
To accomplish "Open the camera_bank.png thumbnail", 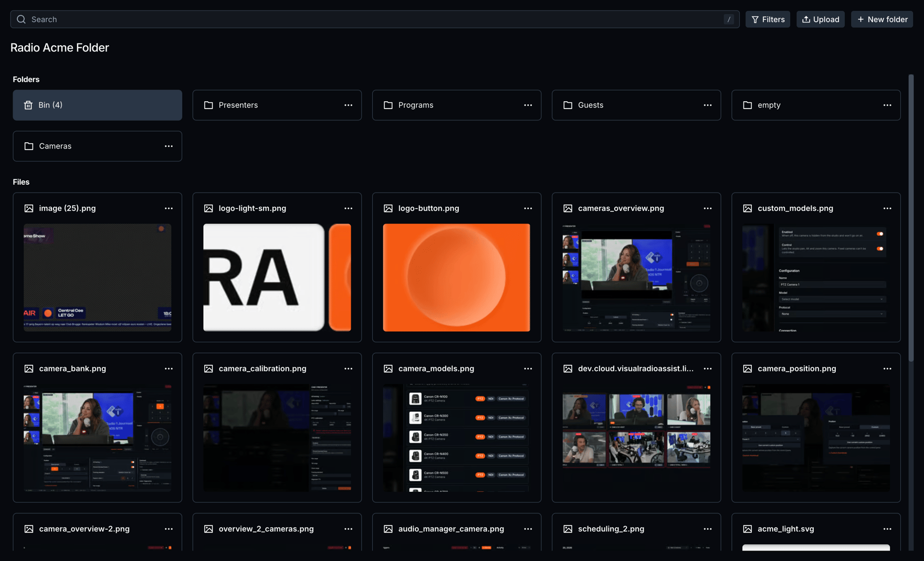I will pos(97,438).
